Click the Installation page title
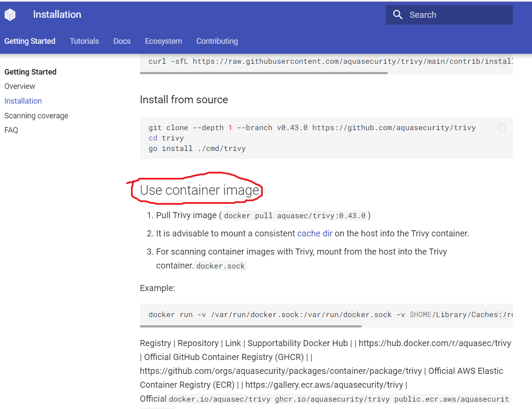The height and width of the screenshot is (409, 532). (57, 14)
